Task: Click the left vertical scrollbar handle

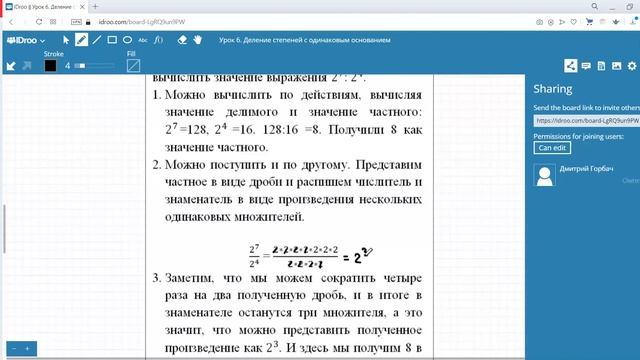Action: click(4, 229)
